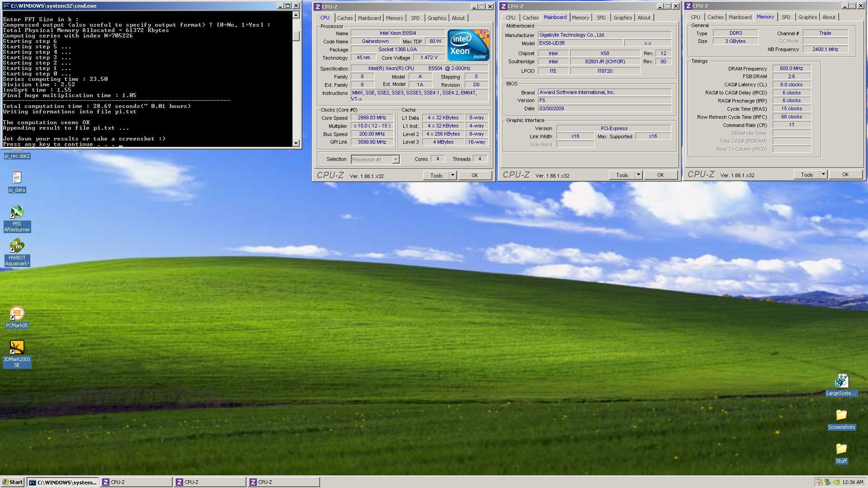Click the Core Speed value 2999.83 MHz
This screenshot has width=868, height=488.
(372, 117)
